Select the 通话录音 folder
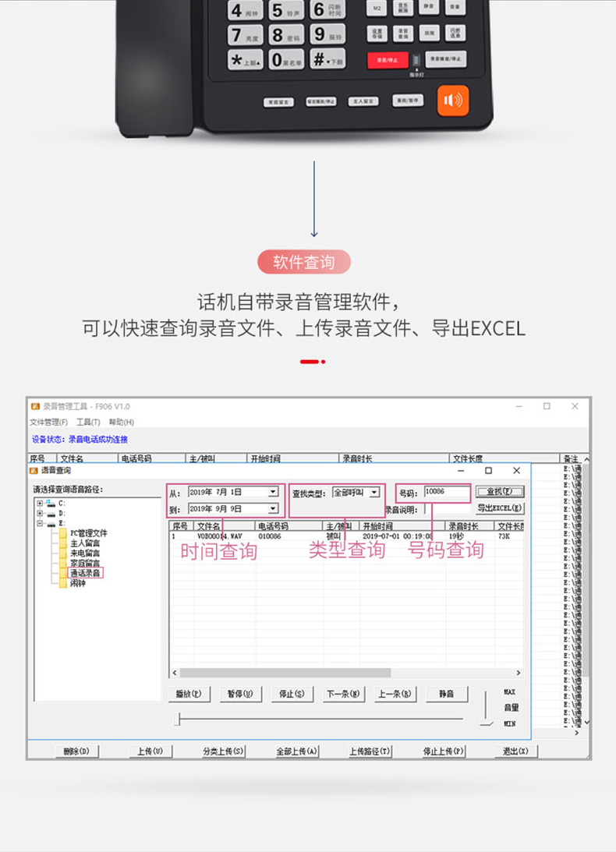Screen dimensions: 616x852 point(85,573)
